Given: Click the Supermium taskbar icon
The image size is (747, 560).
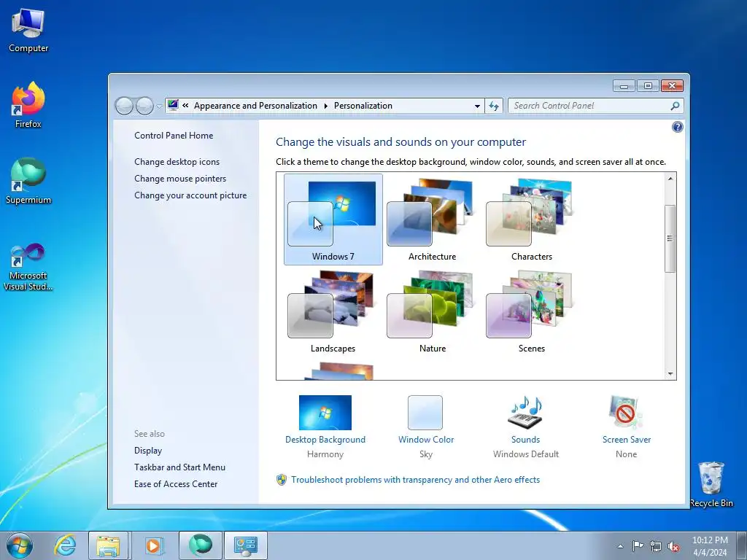Looking at the screenshot, I should click(x=200, y=545).
